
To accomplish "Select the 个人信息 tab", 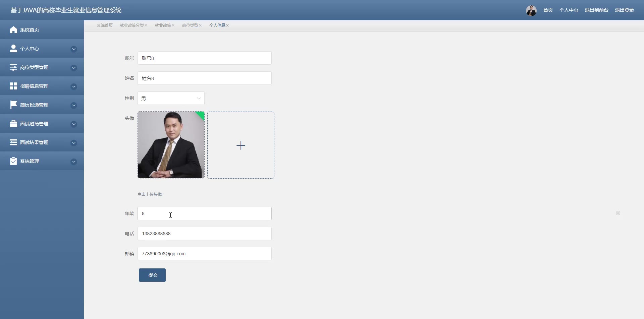I will click(x=217, y=25).
